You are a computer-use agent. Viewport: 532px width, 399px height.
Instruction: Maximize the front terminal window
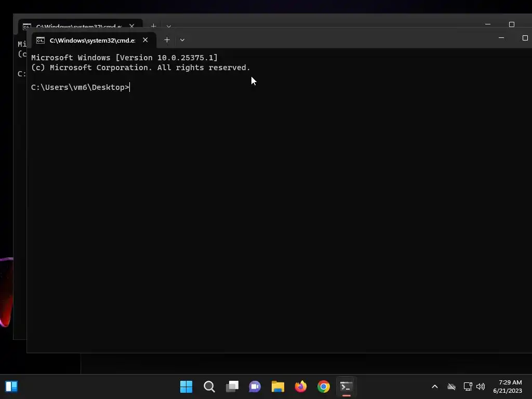coord(525,38)
